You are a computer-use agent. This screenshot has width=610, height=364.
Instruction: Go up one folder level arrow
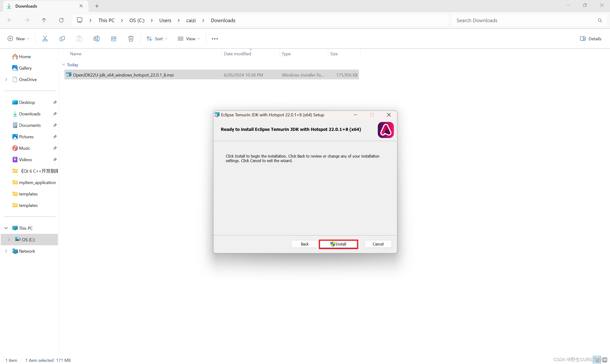point(44,20)
